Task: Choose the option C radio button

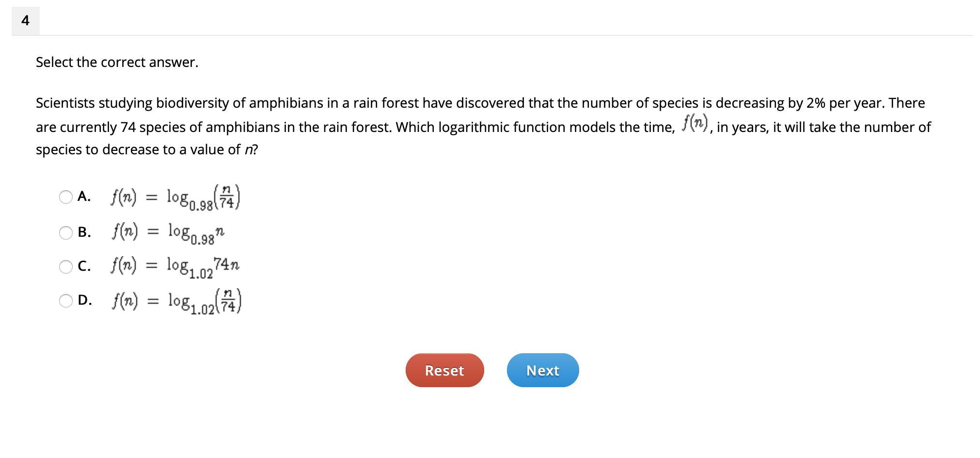Action: pos(66,267)
